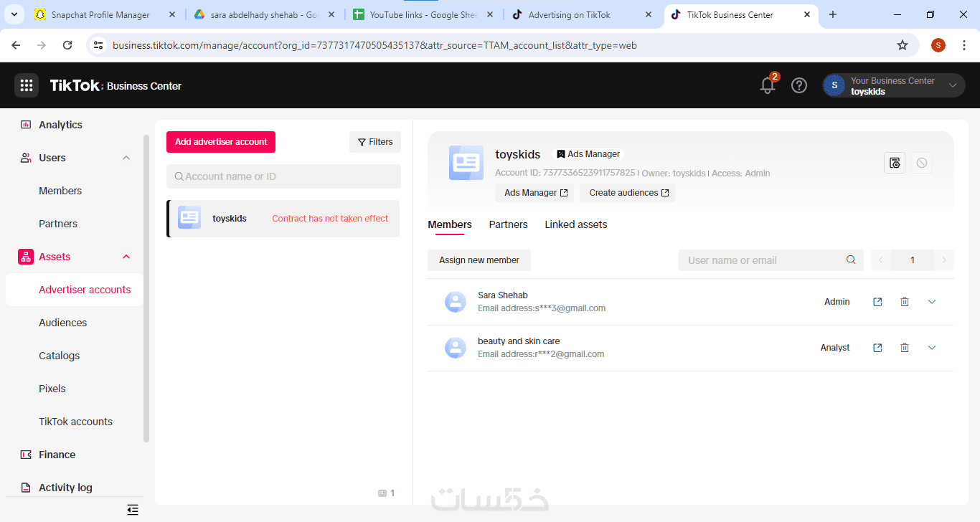Open Partners in the sidebar Users section
Screen dimensions: 980x522
click(x=58, y=224)
